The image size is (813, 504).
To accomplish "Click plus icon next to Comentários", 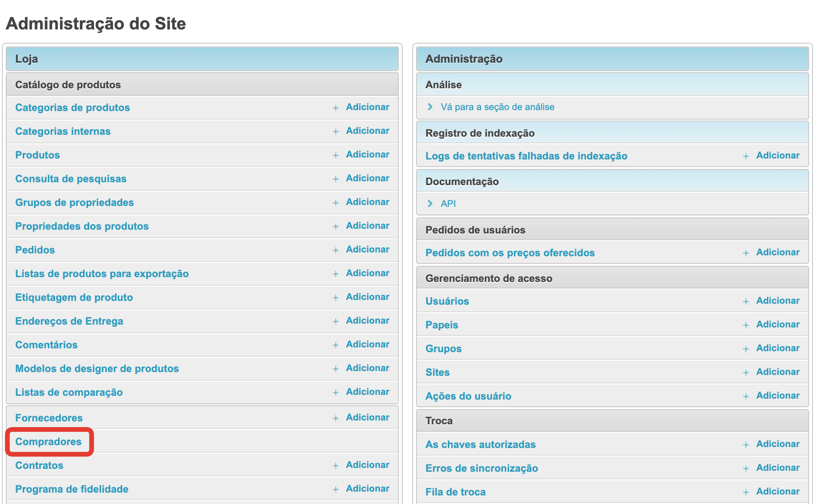I will click(335, 345).
